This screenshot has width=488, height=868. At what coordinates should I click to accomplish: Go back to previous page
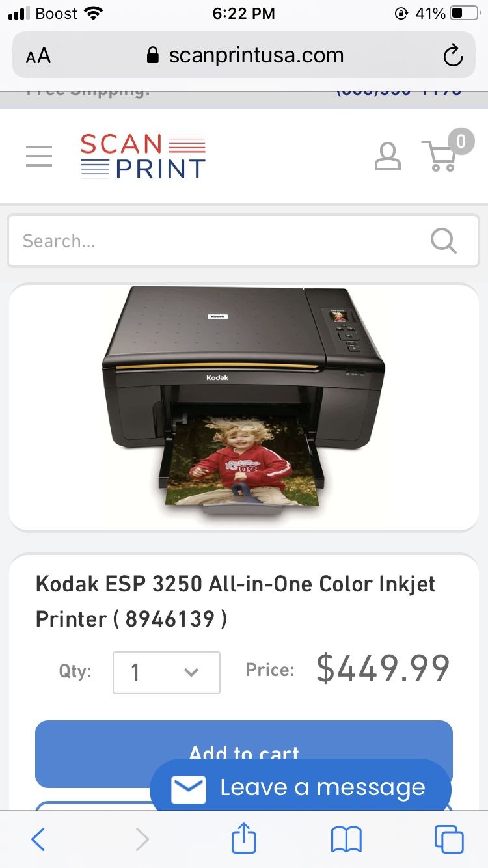[38, 839]
